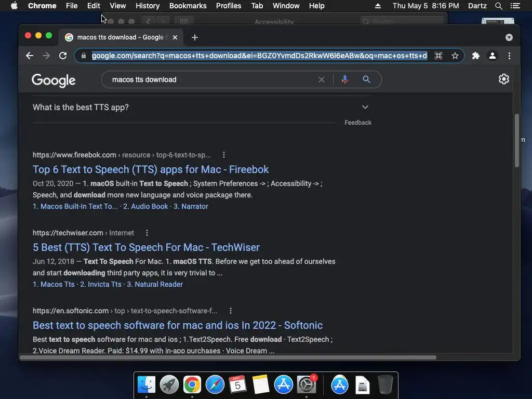Open the Trash in the Dock
Viewport: 532px width, 399px height.
[x=385, y=385]
